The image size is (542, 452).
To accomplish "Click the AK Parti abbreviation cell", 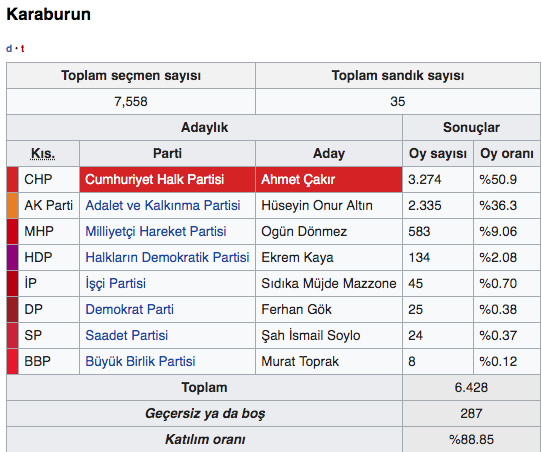I will 48,205.
